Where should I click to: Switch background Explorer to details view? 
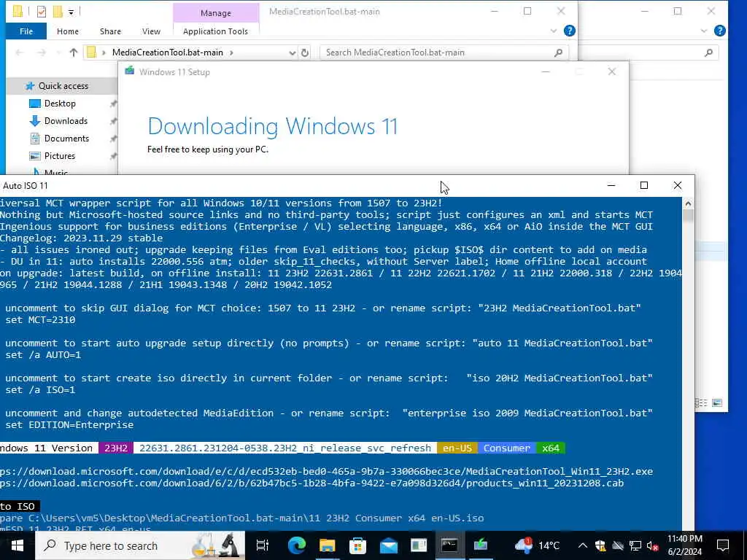pyautogui.click(x=702, y=403)
